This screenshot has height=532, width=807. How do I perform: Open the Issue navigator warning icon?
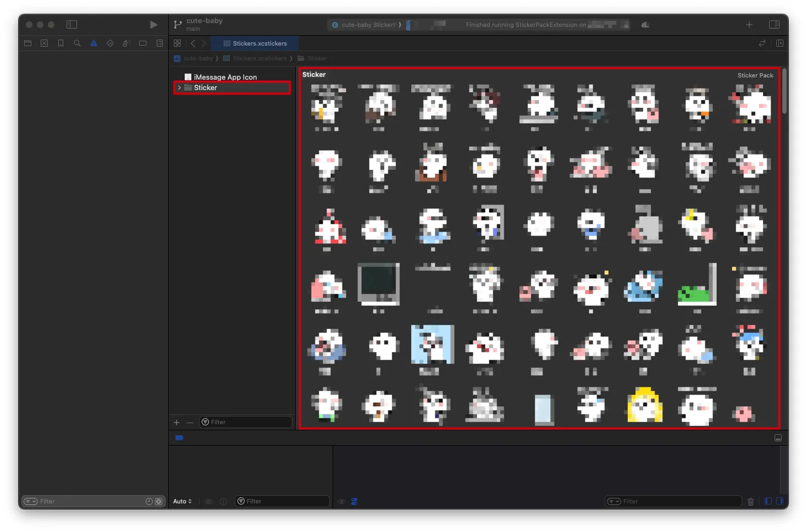coord(93,43)
